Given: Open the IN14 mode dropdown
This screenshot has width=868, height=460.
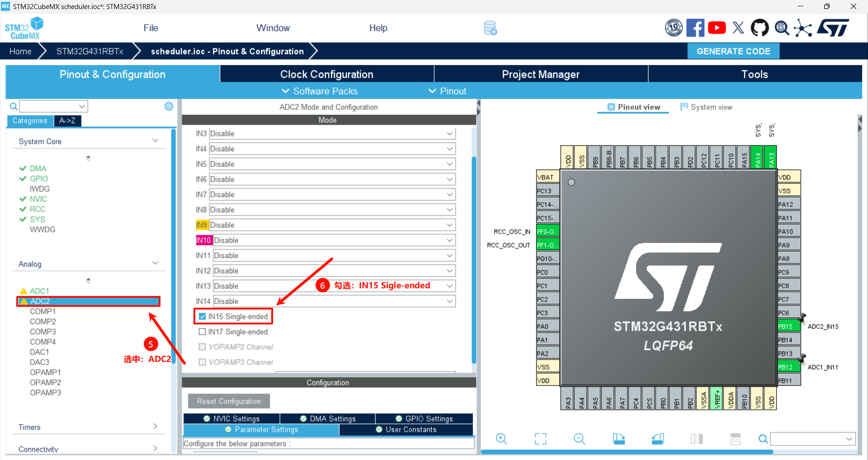Looking at the screenshot, I should (x=334, y=301).
